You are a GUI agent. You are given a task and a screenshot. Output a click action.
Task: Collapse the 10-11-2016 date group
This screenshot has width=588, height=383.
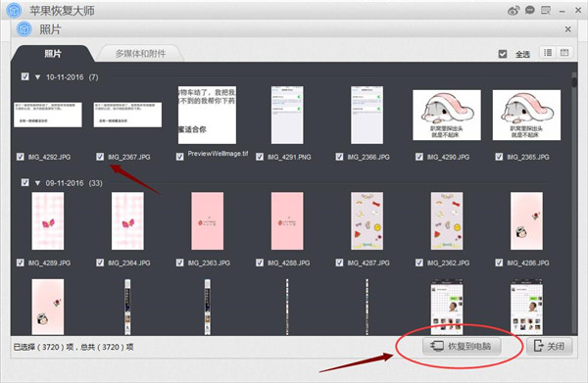[x=37, y=77]
